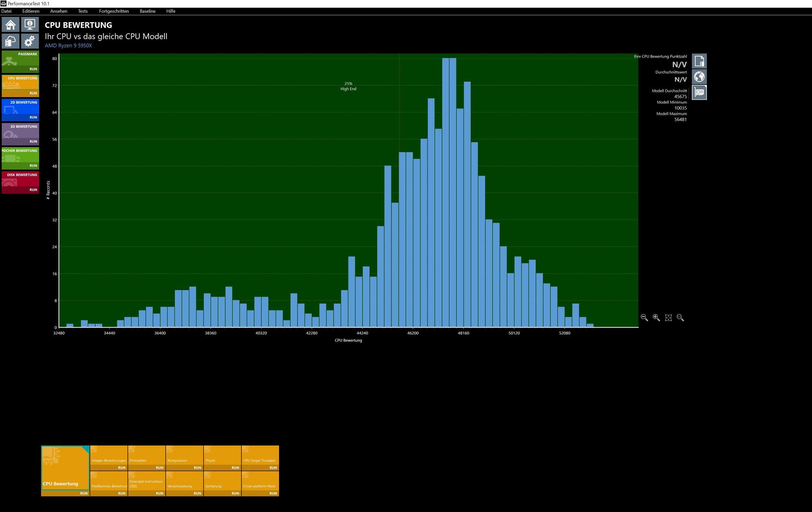Open the Physik test tile

tap(222, 455)
